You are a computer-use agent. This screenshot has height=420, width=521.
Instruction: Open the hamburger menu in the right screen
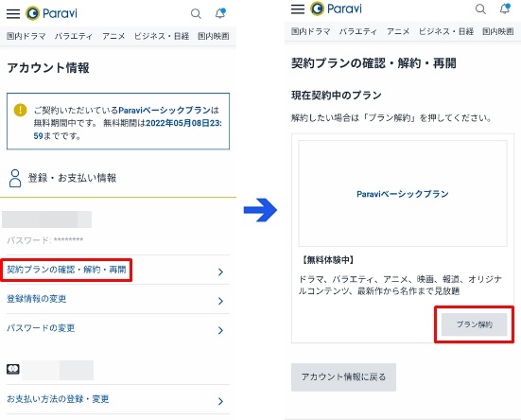coord(298,9)
